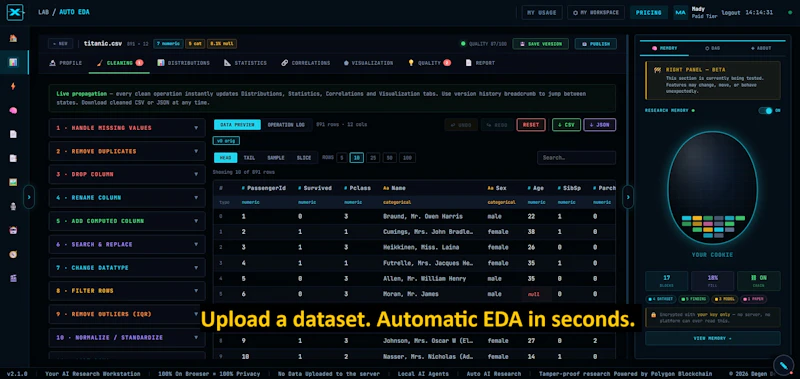
Task: Switch preview mode to Tail
Action: click(x=249, y=158)
